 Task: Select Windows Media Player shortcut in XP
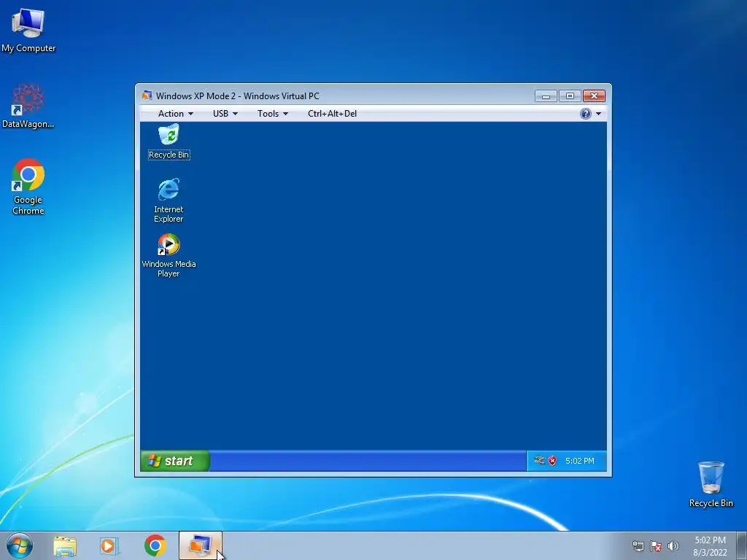coord(169,255)
